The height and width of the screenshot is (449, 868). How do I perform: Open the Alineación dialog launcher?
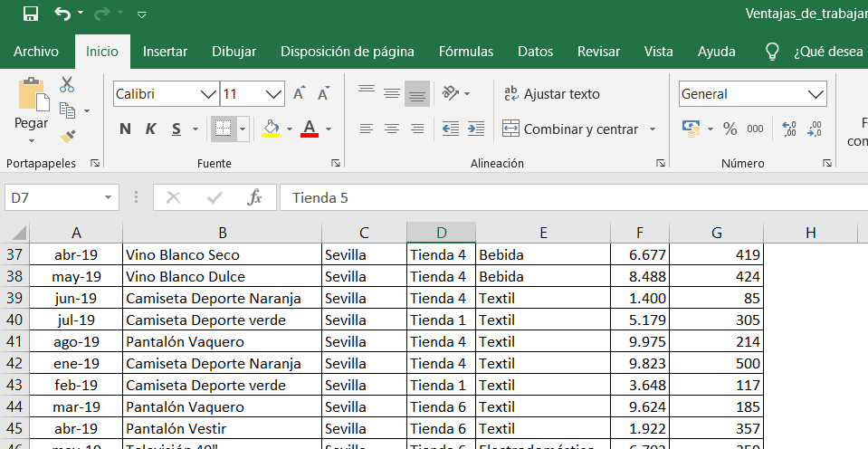click(x=661, y=163)
